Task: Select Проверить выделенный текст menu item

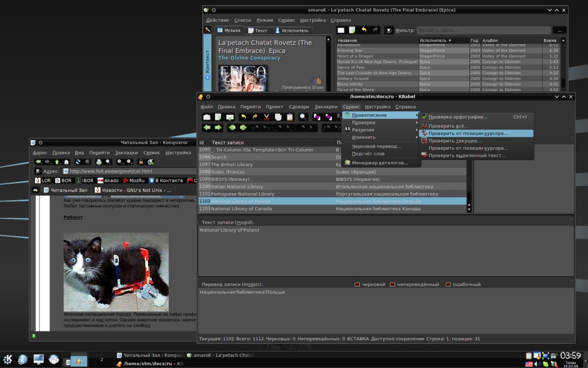Action: 476,155
